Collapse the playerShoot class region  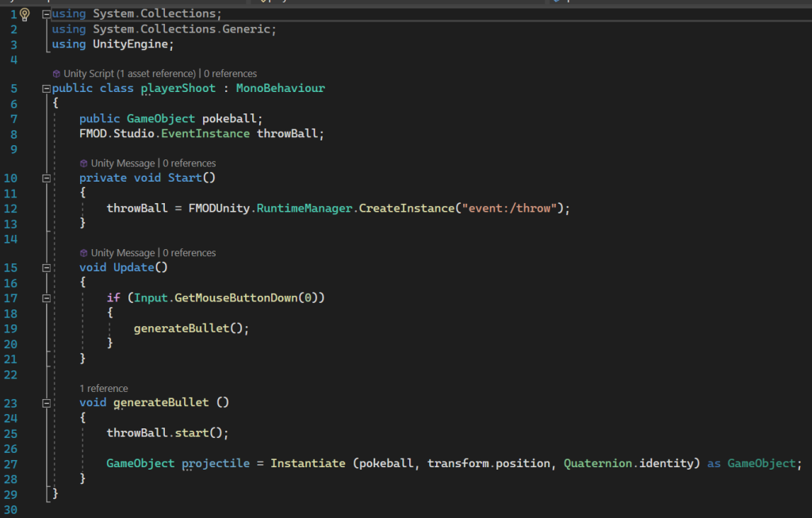tap(45, 89)
